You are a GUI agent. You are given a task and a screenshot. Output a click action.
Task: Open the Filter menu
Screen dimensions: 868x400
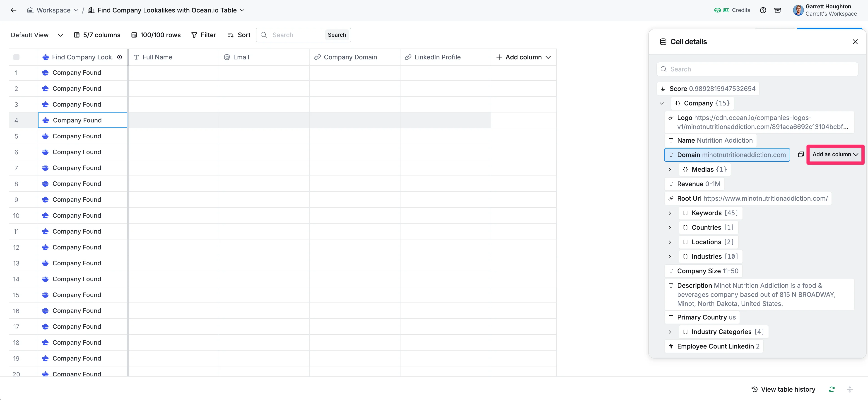pos(203,35)
